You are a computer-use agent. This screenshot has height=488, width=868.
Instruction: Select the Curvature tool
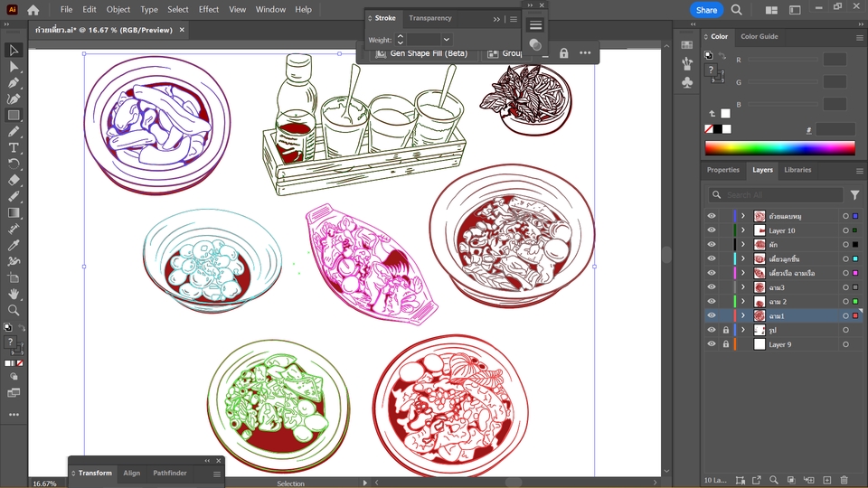click(14, 99)
